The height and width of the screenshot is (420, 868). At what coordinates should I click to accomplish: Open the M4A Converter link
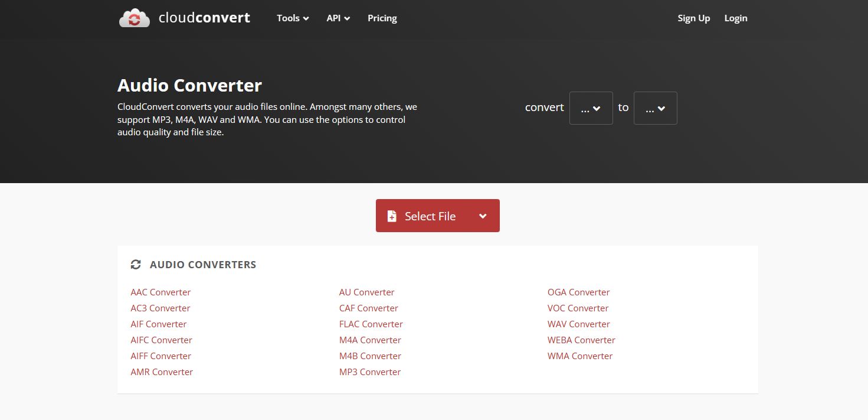[370, 340]
